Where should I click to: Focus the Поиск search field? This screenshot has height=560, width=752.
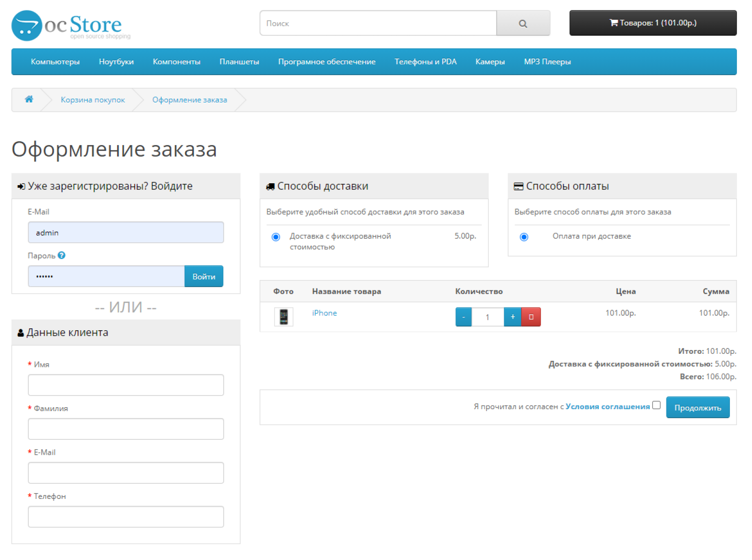(x=378, y=23)
